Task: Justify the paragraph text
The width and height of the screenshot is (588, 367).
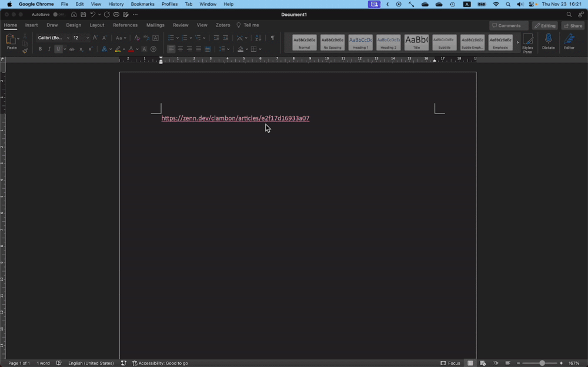Action: coord(198,49)
